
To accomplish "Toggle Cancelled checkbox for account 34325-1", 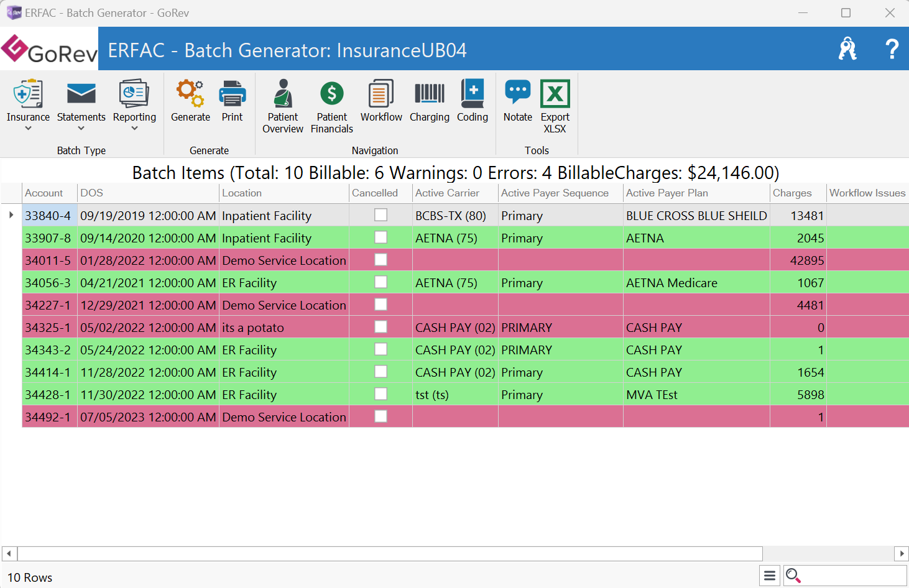I will (x=381, y=326).
